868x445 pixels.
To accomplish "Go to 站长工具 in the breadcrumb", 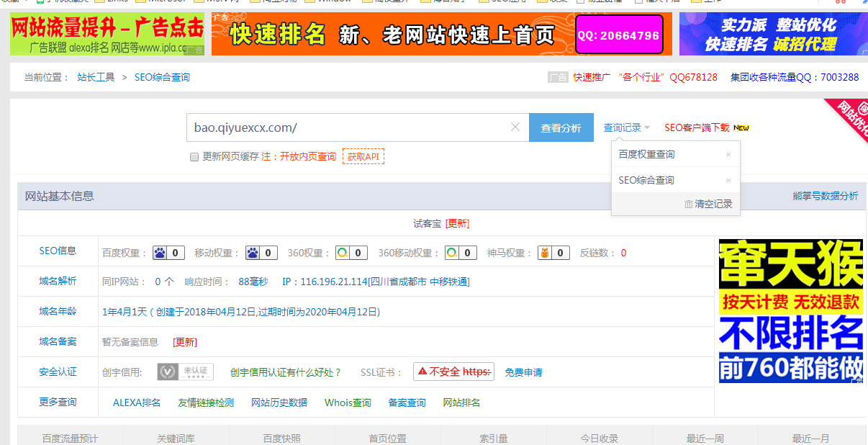I will pos(96,77).
